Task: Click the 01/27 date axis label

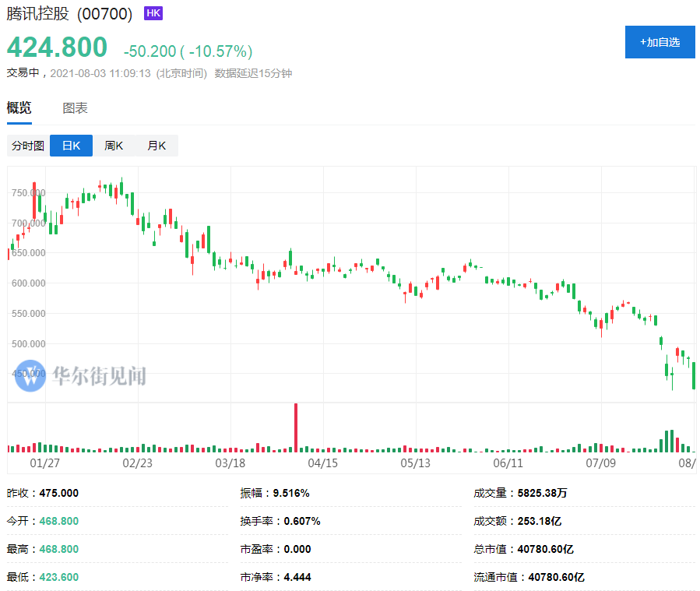Action: (44, 463)
